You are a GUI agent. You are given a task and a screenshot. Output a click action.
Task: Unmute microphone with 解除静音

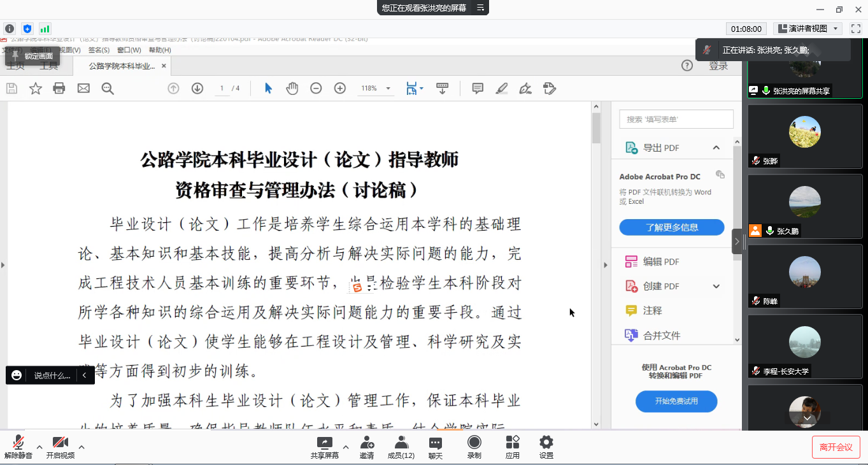[18, 447]
